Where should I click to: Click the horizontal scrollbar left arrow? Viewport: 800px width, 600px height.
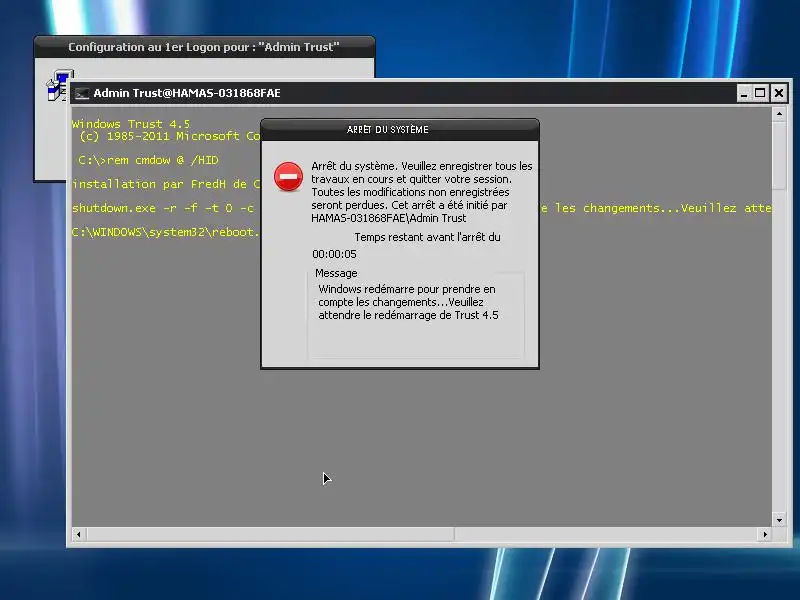click(79, 534)
